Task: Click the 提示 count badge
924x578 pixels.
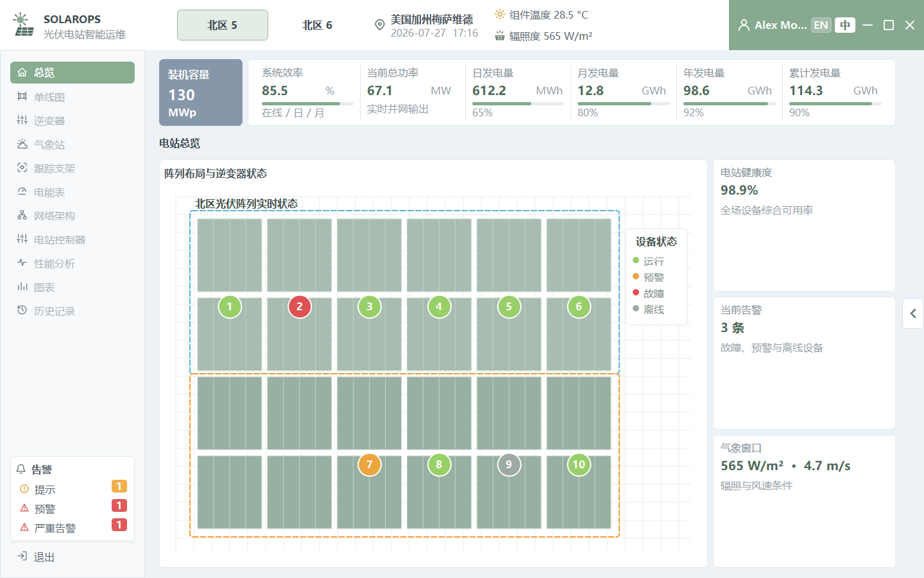Action: point(119,486)
